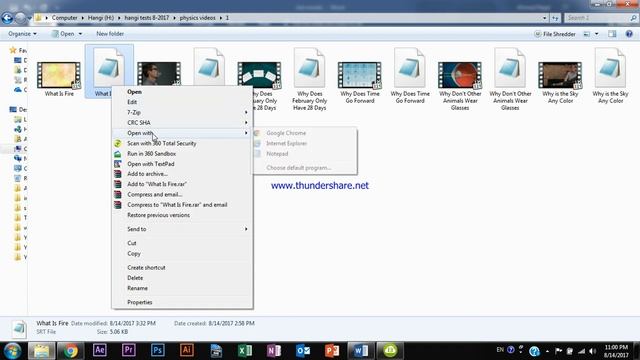Click the volume speaker tray icon
Image resolution: width=640 pixels, height=360 pixels.
[x=593, y=351]
